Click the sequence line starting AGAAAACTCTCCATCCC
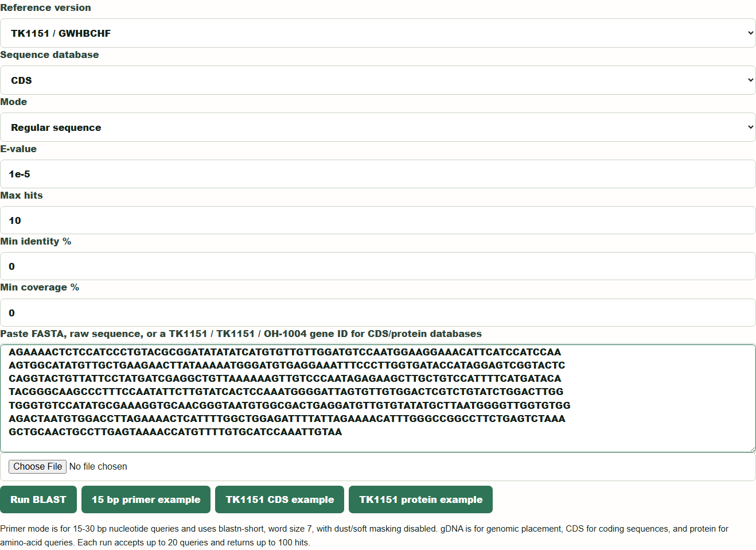 285,352
